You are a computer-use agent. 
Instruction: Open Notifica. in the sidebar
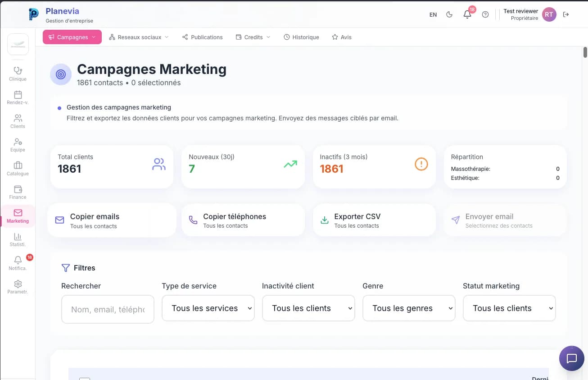click(x=18, y=263)
